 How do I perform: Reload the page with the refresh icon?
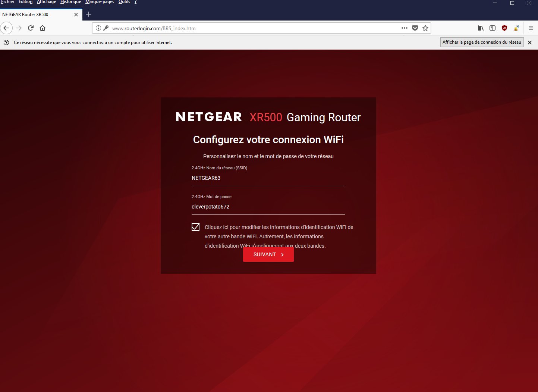pyautogui.click(x=31, y=28)
